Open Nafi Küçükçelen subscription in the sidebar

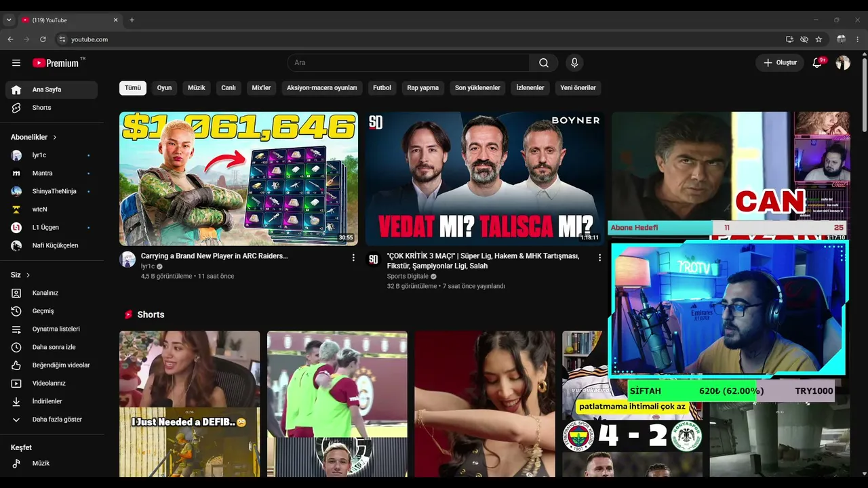(52, 245)
